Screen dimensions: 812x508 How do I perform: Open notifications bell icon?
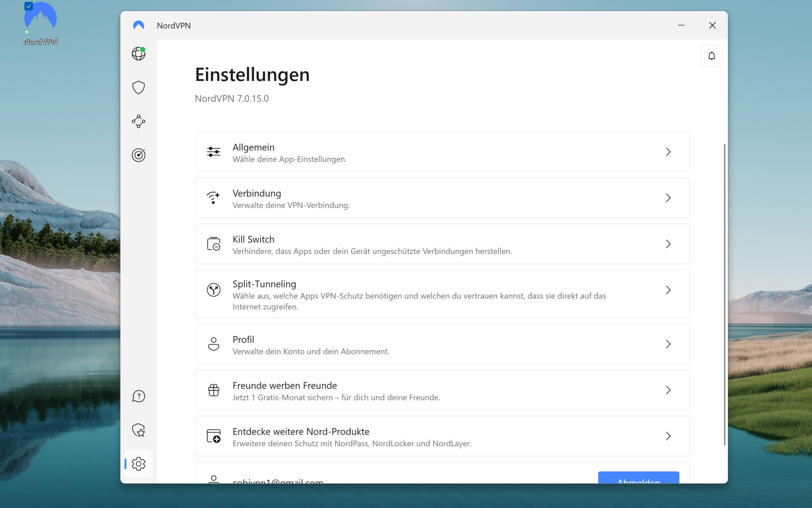(711, 56)
